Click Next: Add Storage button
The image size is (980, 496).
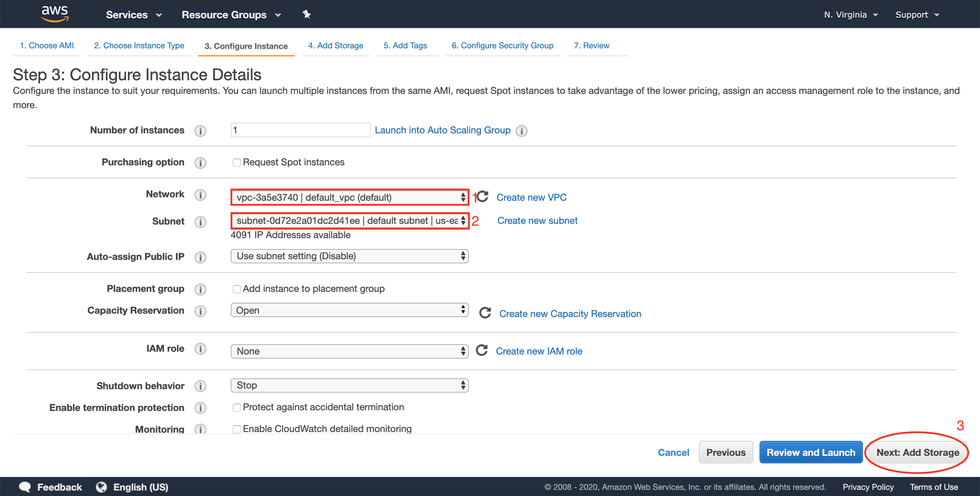click(918, 452)
